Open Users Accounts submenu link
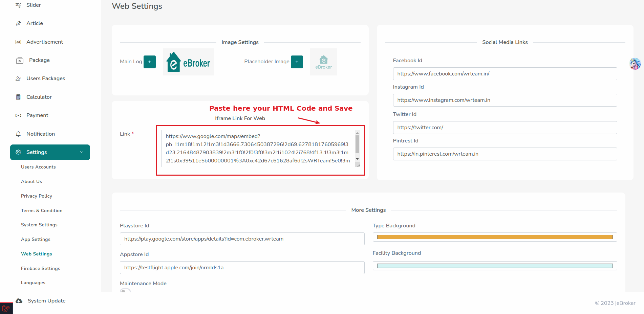 [x=38, y=167]
